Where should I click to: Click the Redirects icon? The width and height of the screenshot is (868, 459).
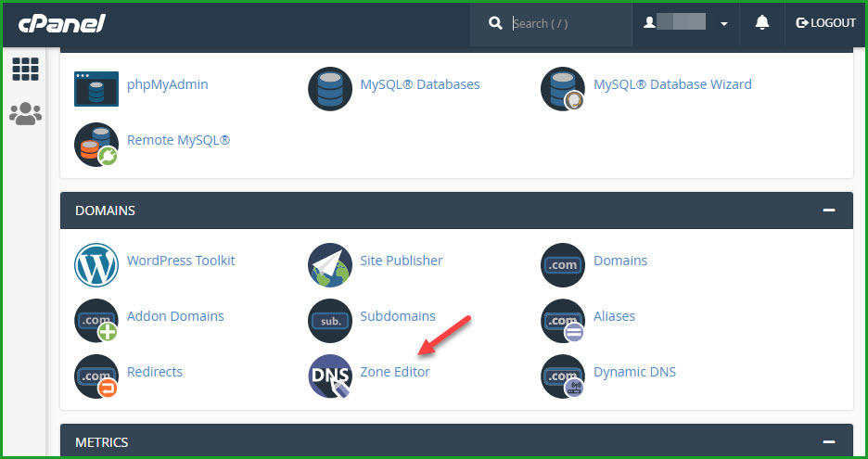point(96,376)
